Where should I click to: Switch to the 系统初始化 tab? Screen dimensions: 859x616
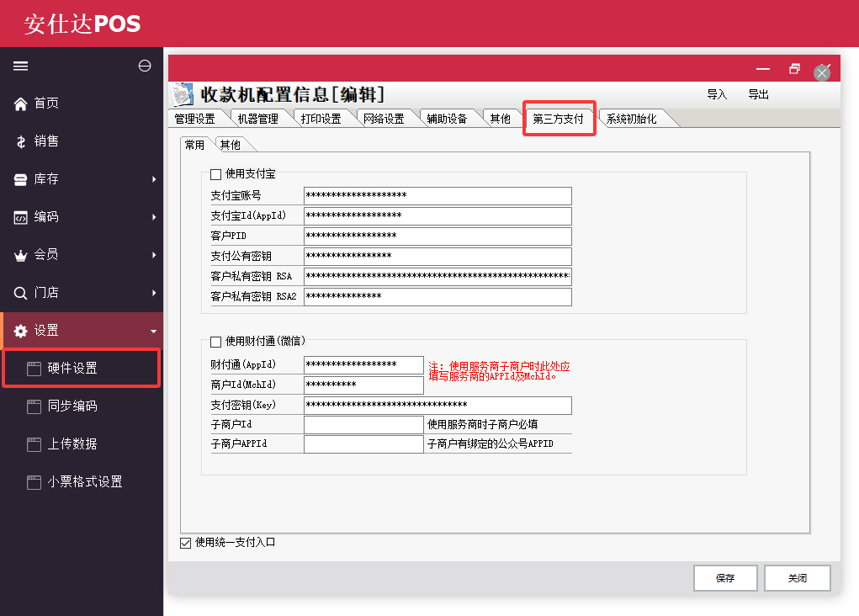coord(632,119)
